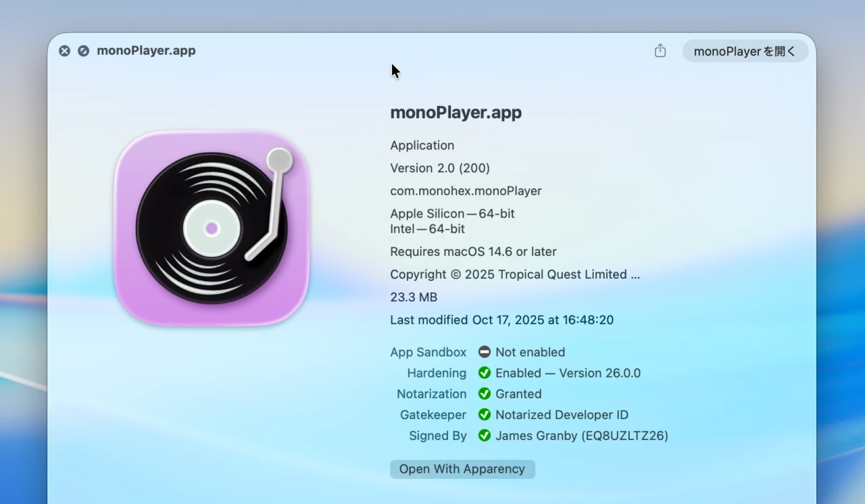Viewport: 865px width, 504px height.
Task: Click the 'Hardening' row label for details
Action: coord(437,373)
